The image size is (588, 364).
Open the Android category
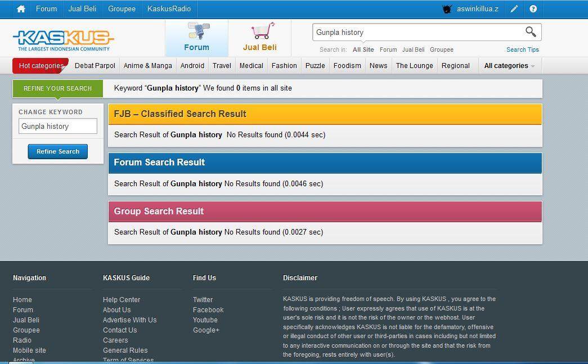[192, 66]
